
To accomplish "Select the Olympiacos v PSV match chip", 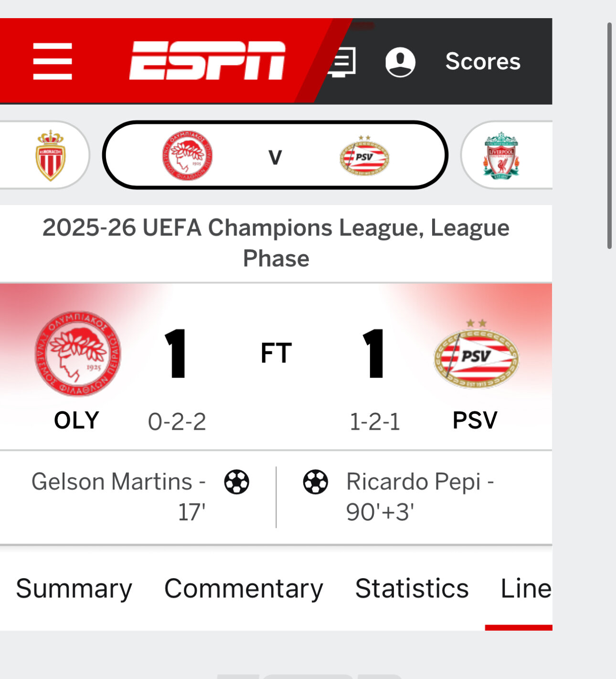I will 275,155.
